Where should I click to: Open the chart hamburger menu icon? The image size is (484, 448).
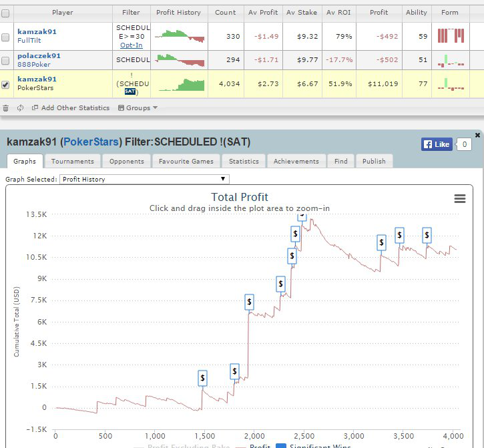click(x=459, y=198)
